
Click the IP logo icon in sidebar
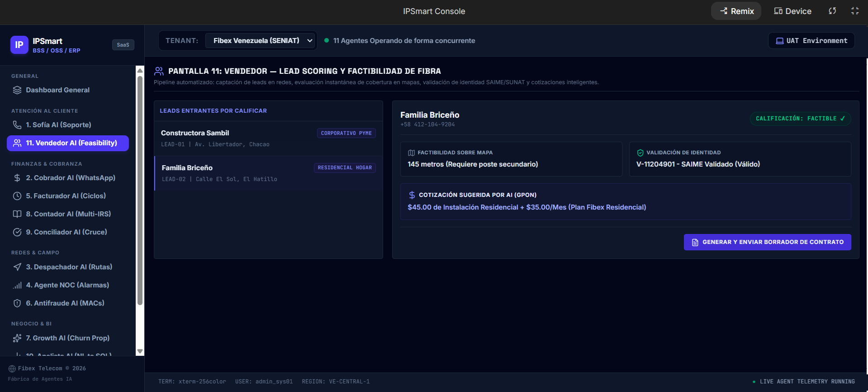[x=19, y=45]
